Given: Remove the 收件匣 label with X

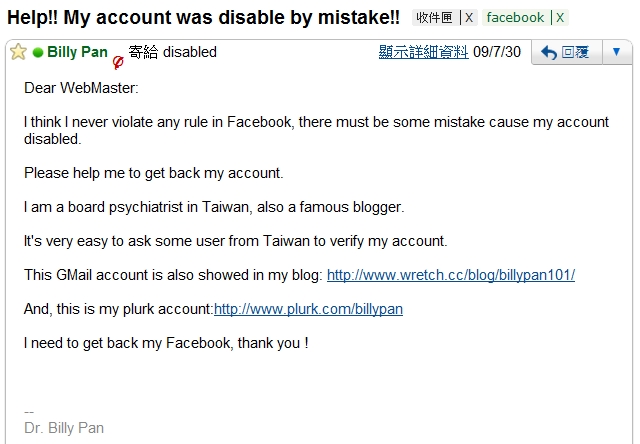Looking at the screenshot, I should point(469,18).
